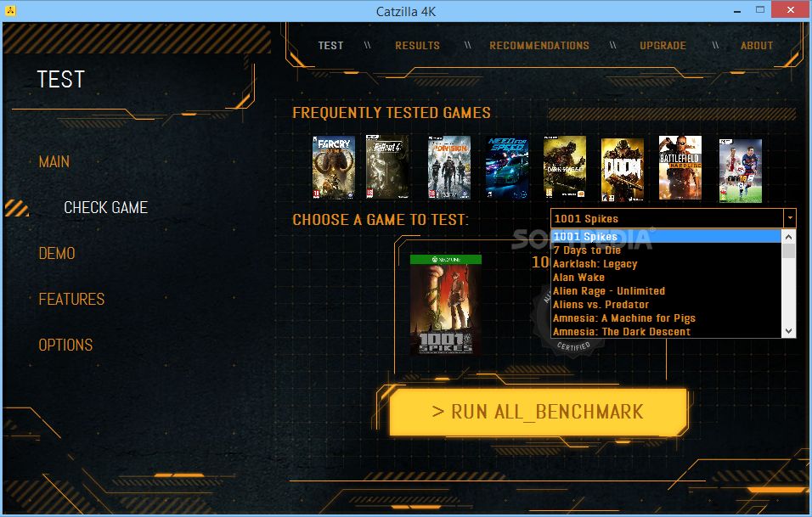Click list scrollbar down arrow

(x=788, y=331)
